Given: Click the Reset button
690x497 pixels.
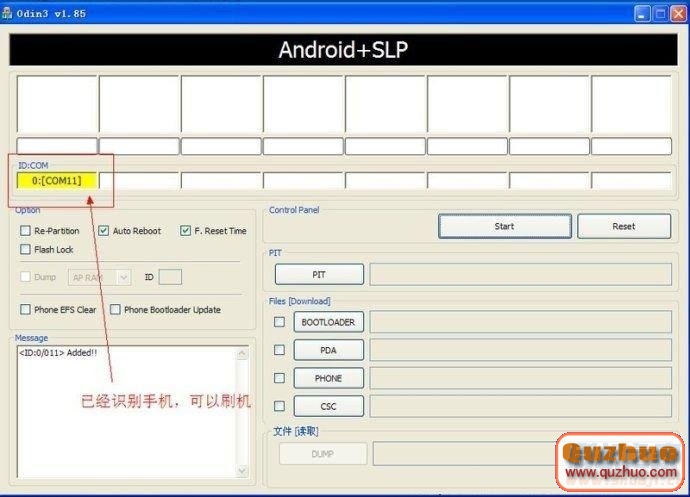Looking at the screenshot, I should 624,226.
